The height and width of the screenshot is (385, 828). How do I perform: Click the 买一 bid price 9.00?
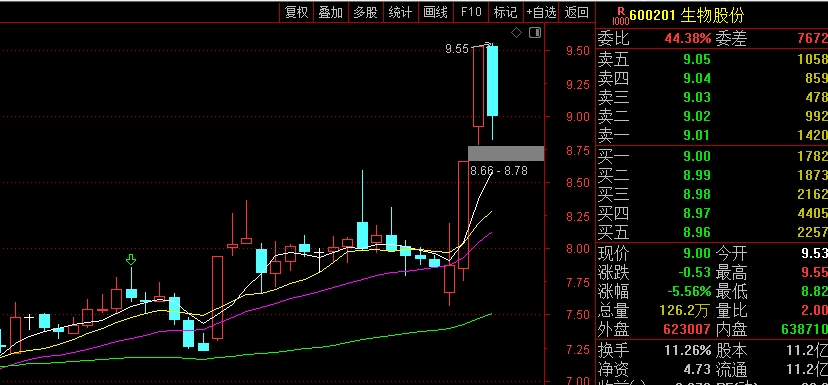[697, 156]
